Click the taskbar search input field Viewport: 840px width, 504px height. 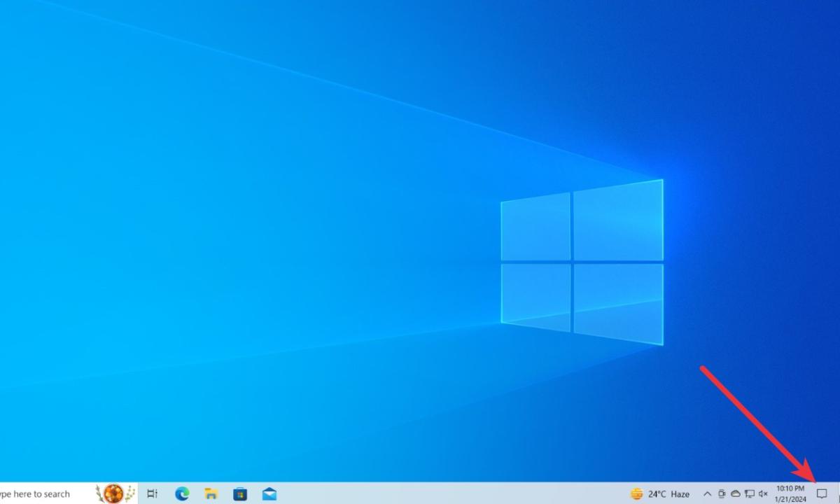(42, 493)
